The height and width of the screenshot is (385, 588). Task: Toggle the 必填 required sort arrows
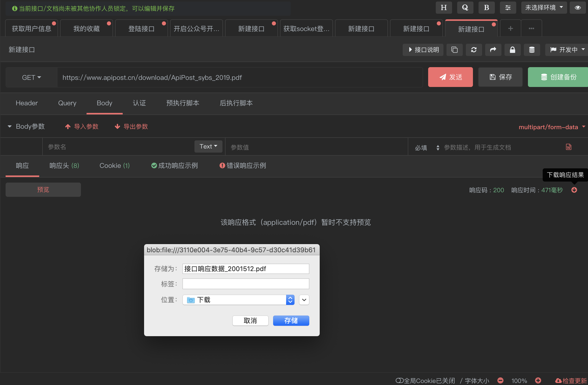coord(438,147)
